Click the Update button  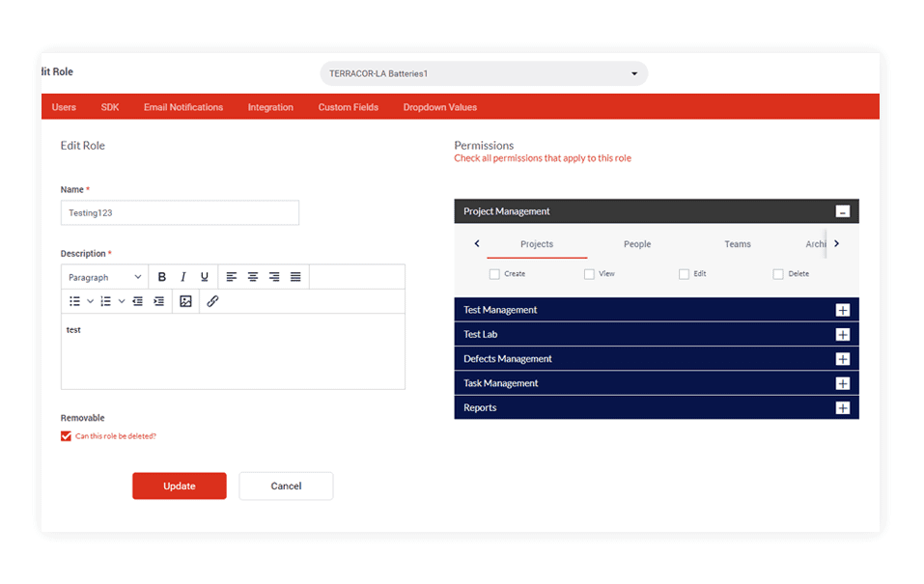pos(180,487)
